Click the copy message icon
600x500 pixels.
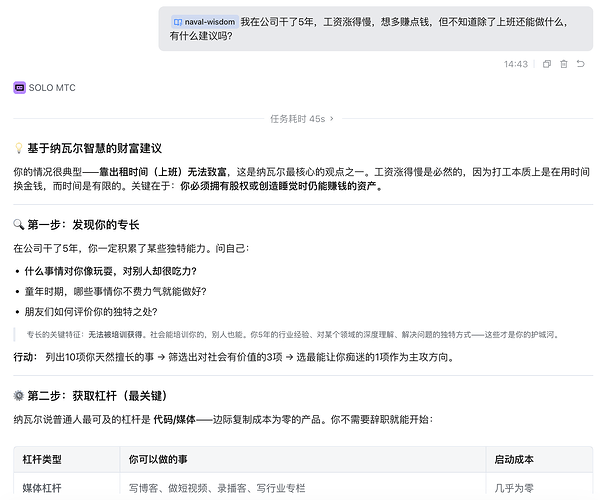[547, 64]
